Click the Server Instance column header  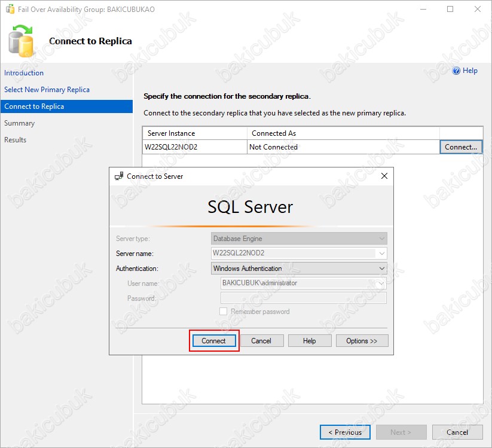(x=194, y=133)
